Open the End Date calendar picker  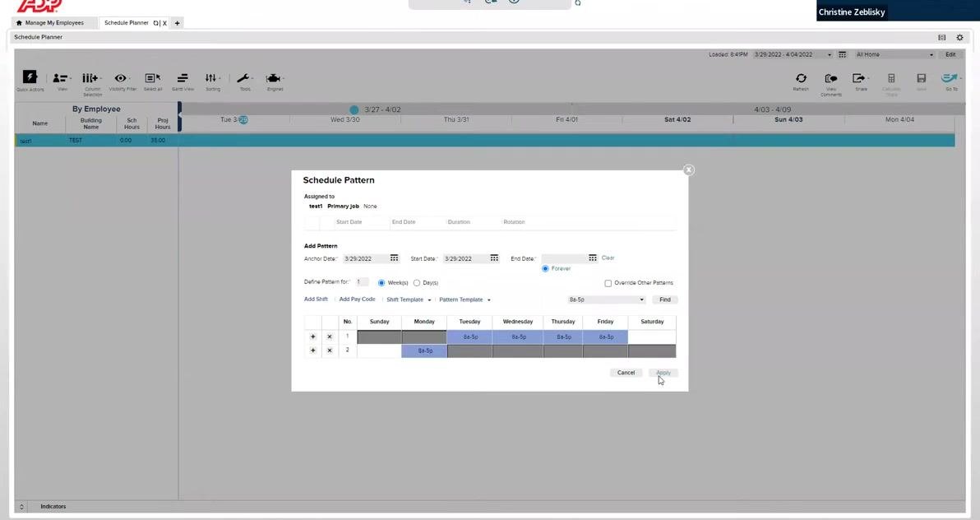(x=593, y=258)
